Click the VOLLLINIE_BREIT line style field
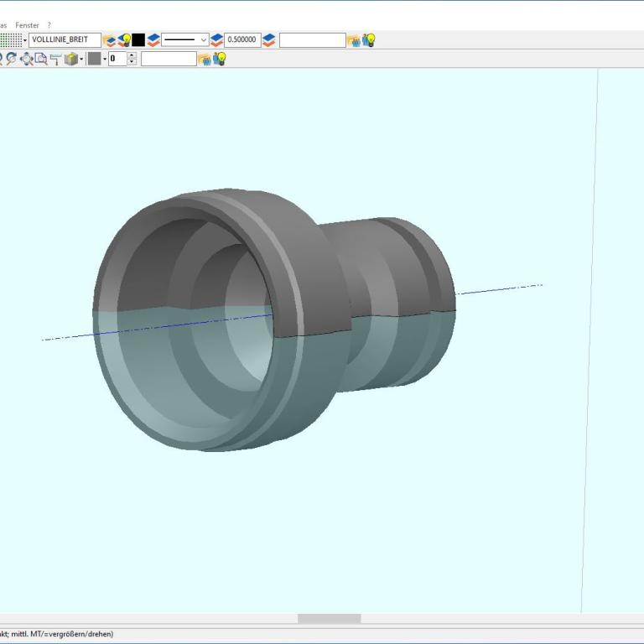The image size is (644, 644). tap(64, 39)
